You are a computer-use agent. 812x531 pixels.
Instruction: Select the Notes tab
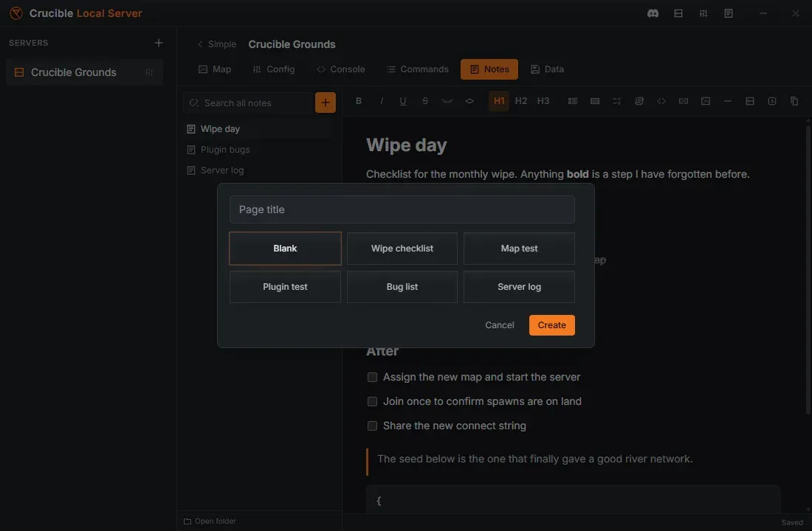pyautogui.click(x=489, y=69)
